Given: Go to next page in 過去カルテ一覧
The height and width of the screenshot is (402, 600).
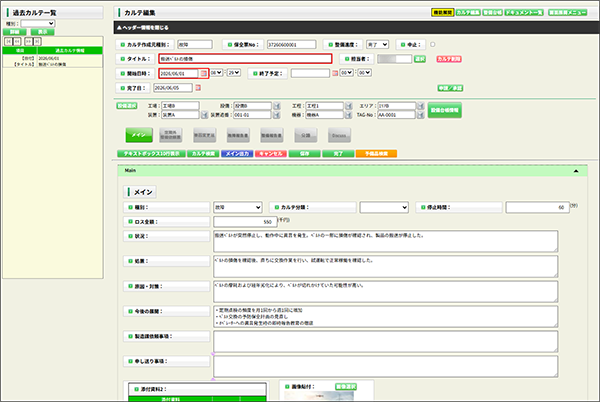Looking at the screenshot, I should pos(28,41).
